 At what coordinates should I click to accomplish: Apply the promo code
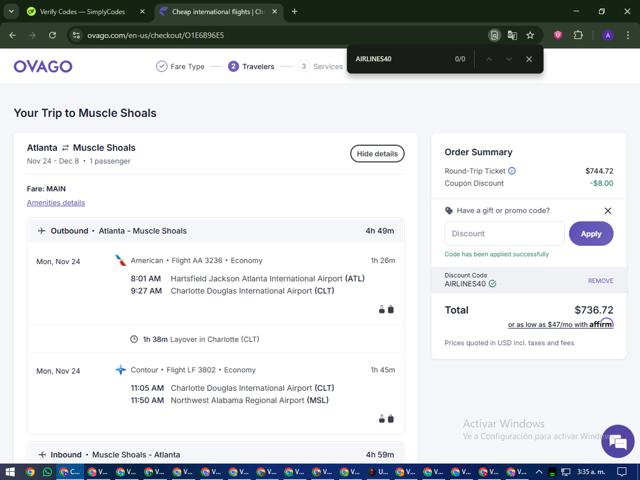591,234
